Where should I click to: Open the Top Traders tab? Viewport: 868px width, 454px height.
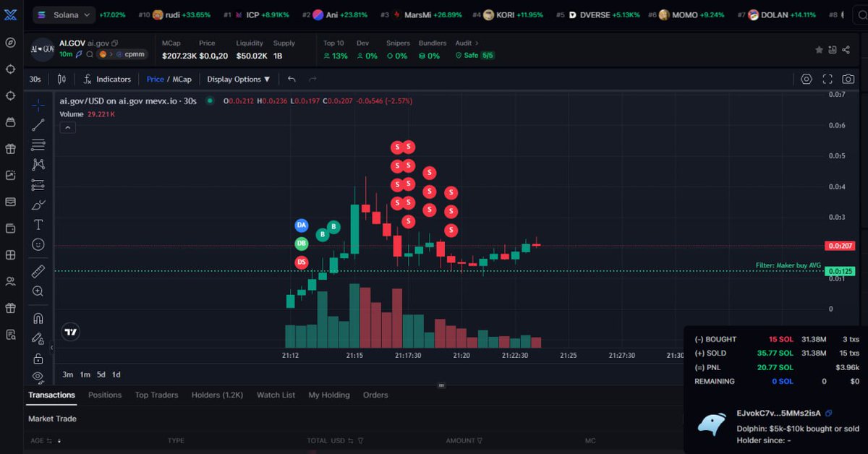(156, 395)
